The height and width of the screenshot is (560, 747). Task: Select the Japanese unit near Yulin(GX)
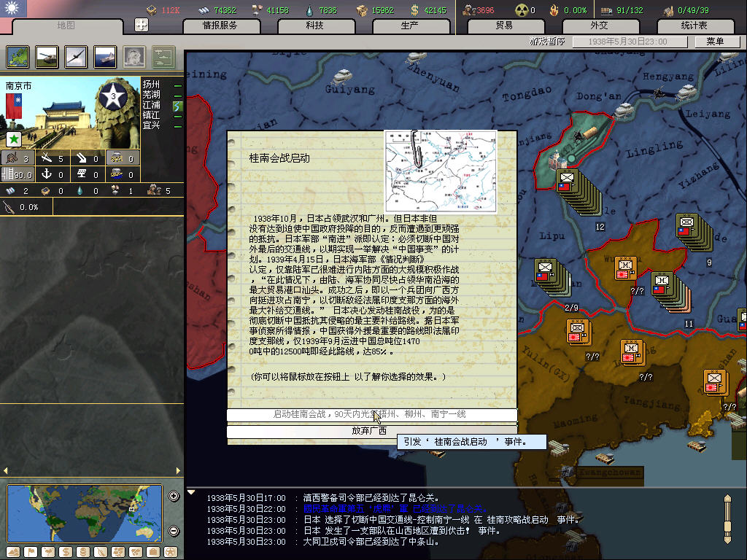578,332
